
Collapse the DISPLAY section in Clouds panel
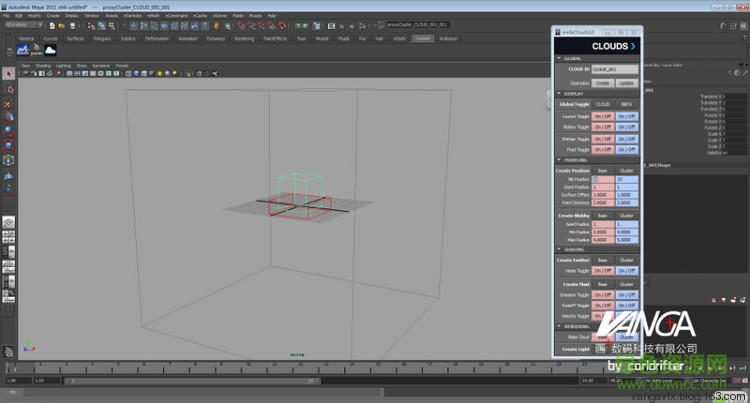click(x=558, y=93)
